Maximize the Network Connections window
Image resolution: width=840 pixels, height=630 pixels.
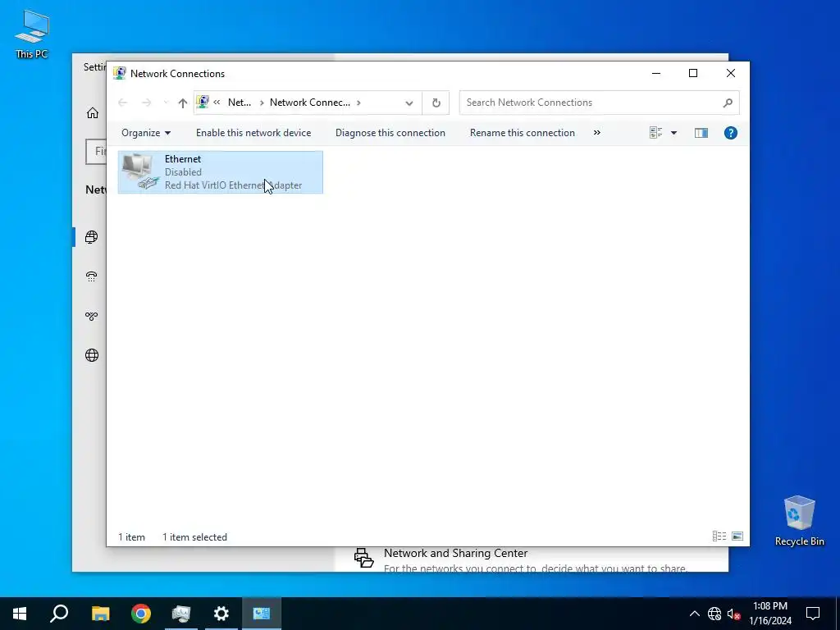(693, 73)
